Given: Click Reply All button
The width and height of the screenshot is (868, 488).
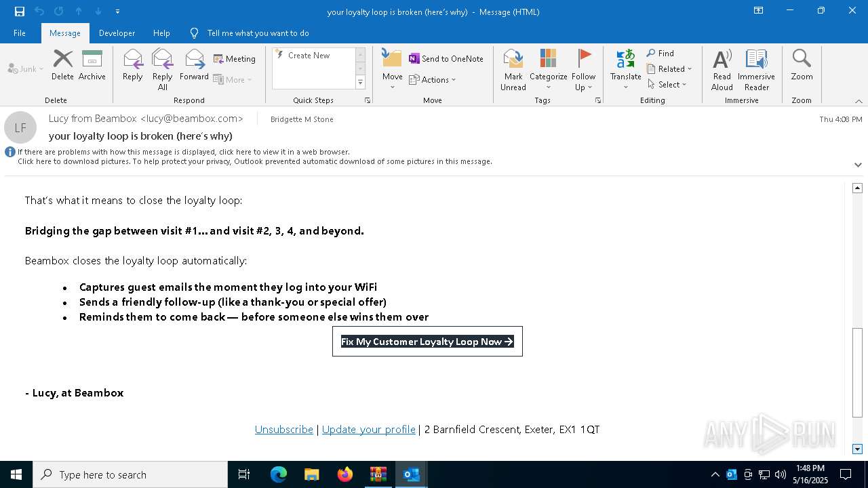Looking at the screenshot, I should (162, 70).
